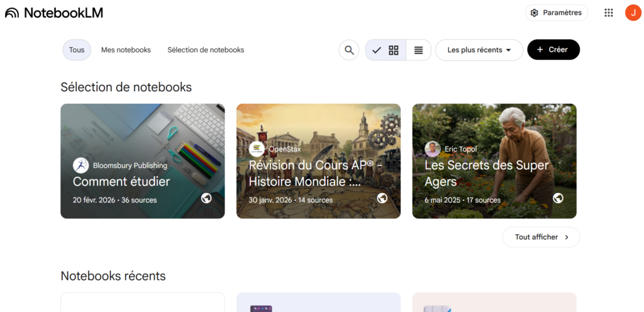Click the gear icon in Paramètres
644x312 pixels.
tap(535, 13)
